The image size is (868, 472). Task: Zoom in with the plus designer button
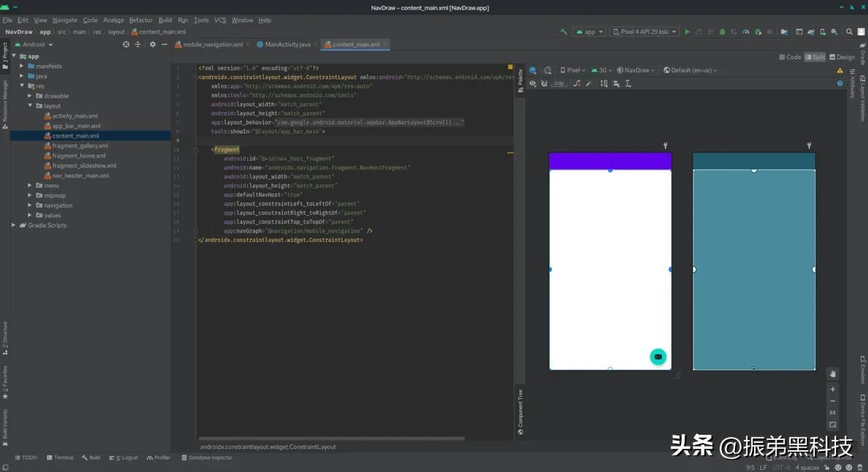tap(833, 389)
